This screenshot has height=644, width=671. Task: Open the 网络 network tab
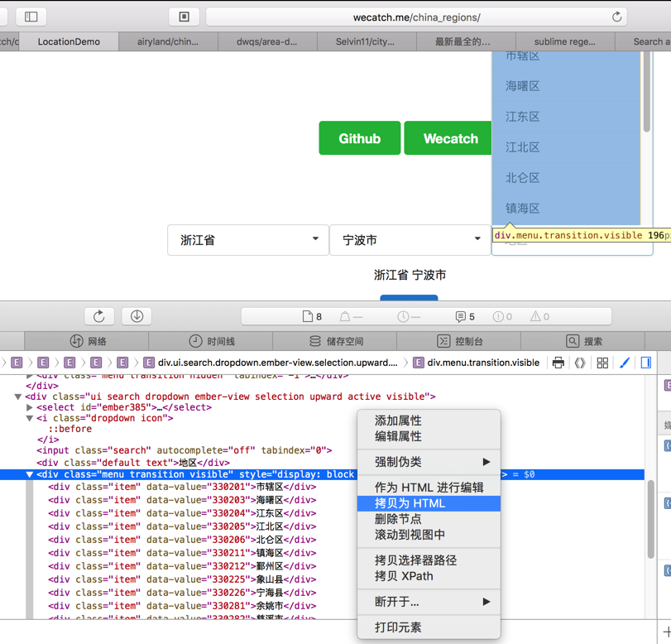86,341
